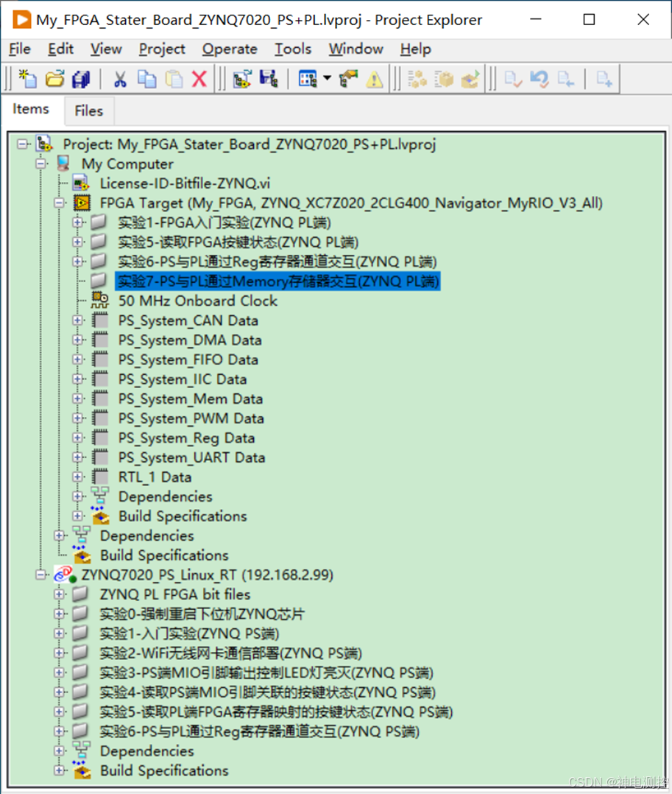This screenshot has width=672, height=794.
Task: Expand the 实验1-FPGA入门实验 folder
Action: [x=78, y=222]
